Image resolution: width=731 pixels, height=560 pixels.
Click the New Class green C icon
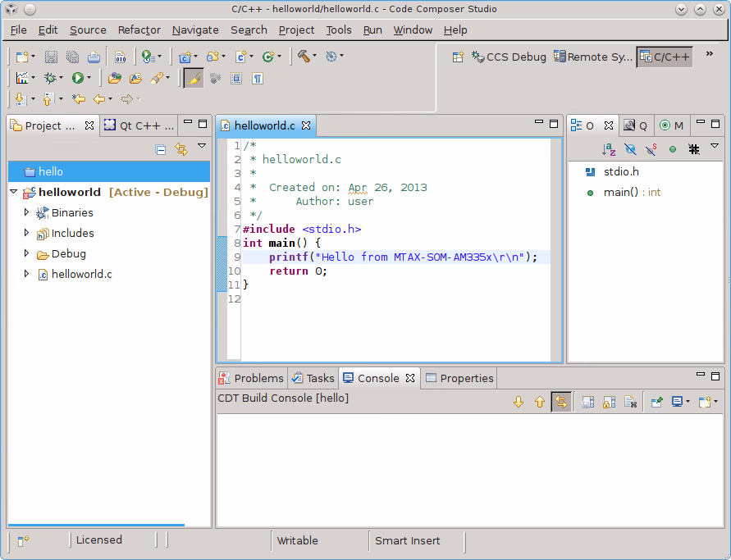(268, 57)
